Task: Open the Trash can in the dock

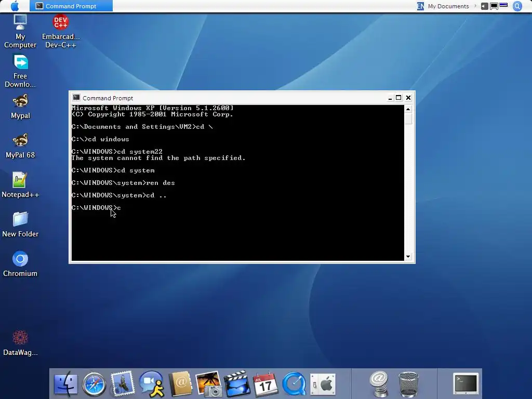Action: pyautogui.click(x=408, y=384)
